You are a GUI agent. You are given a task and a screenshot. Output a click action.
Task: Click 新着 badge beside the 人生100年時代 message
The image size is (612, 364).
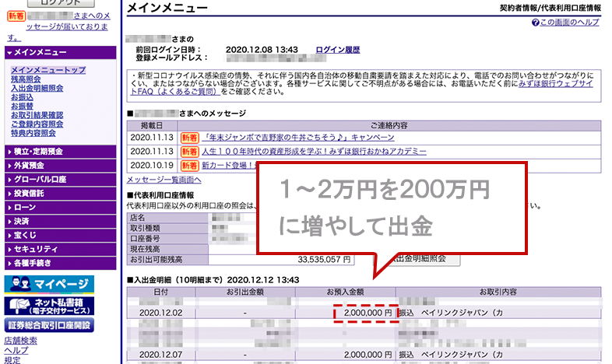click(190, 152)
